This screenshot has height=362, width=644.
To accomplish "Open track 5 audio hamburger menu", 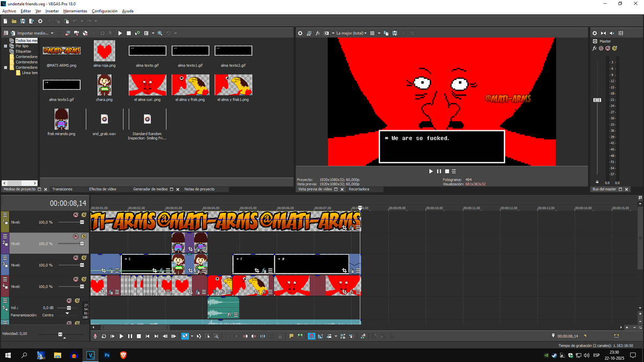I will coord(5,301).
